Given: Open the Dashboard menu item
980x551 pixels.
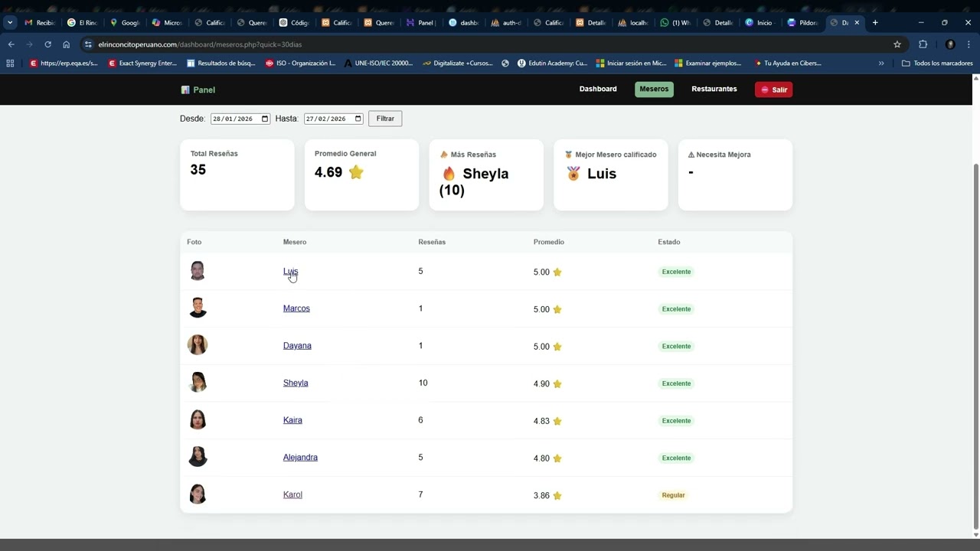Looking at the screenshot, I should [598, 90].
